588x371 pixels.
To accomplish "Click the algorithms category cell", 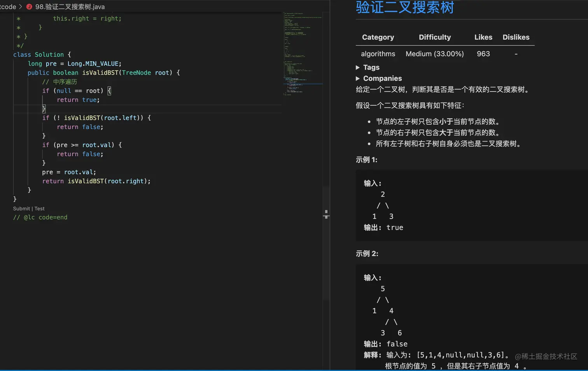I will click(378, 54).
